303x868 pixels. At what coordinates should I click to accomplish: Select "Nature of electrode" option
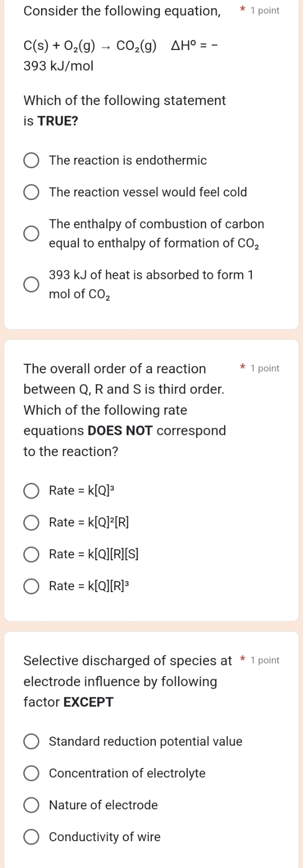pos(31,805)
